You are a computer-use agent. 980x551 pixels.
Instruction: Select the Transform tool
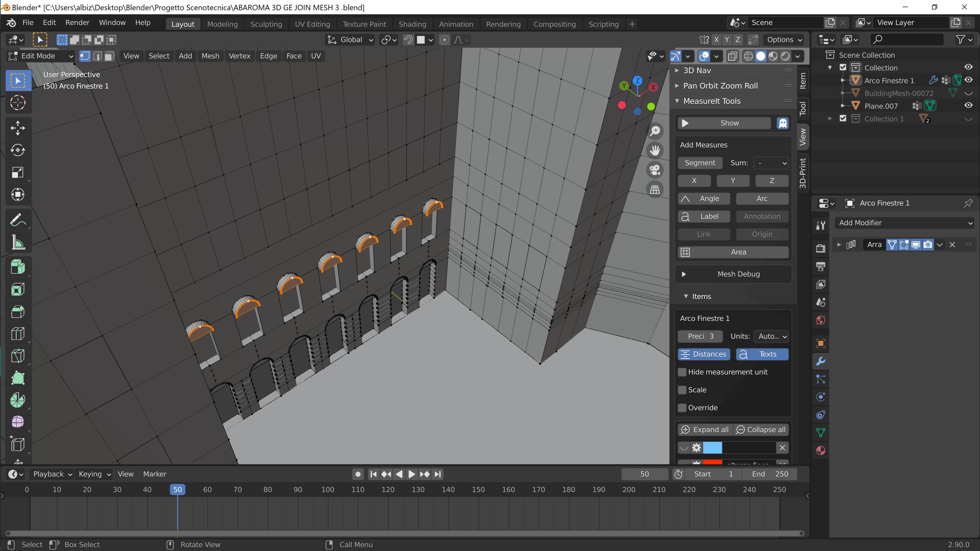point(18,195)
